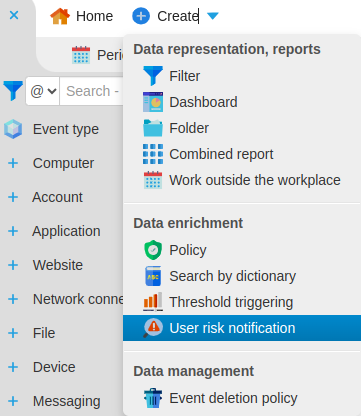The height and width of the screenshot is (416, 361).
Task: Click the Search by dictionary book icon
Action: (153, 276)
